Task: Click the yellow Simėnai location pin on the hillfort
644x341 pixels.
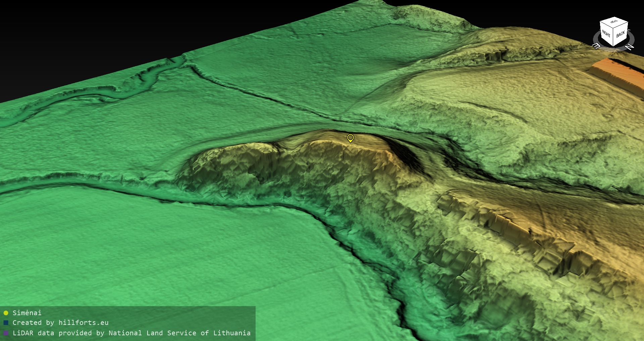Action: click(x=350, y=138)
